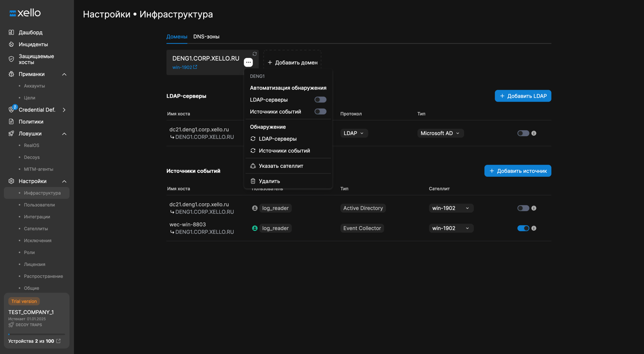Click info icon on the LDAP server row
This screenshot has height=354, width=644.
(534, 134)
